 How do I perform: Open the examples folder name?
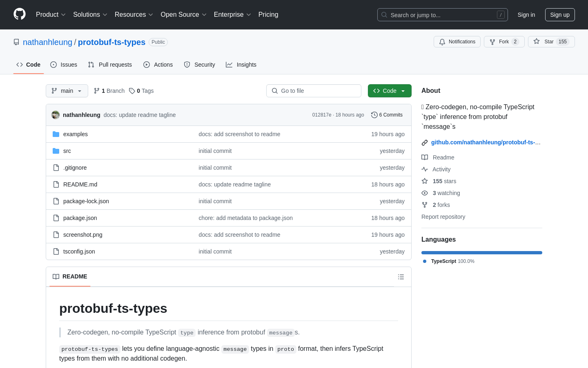(76, 134)
